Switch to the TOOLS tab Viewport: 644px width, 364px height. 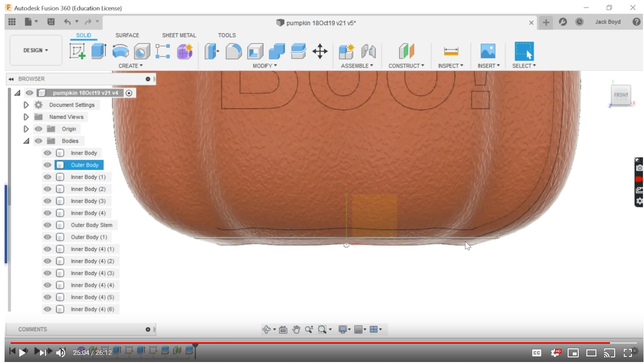(x=227, y=35)
